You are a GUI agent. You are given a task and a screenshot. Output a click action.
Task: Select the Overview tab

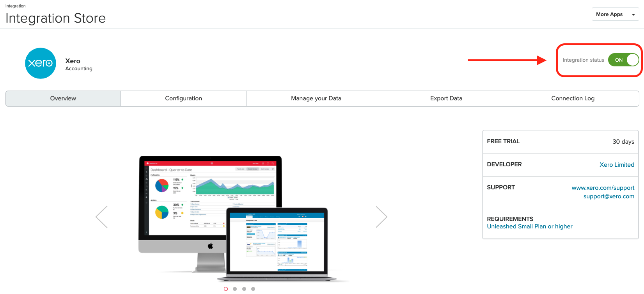coord(63,98)
